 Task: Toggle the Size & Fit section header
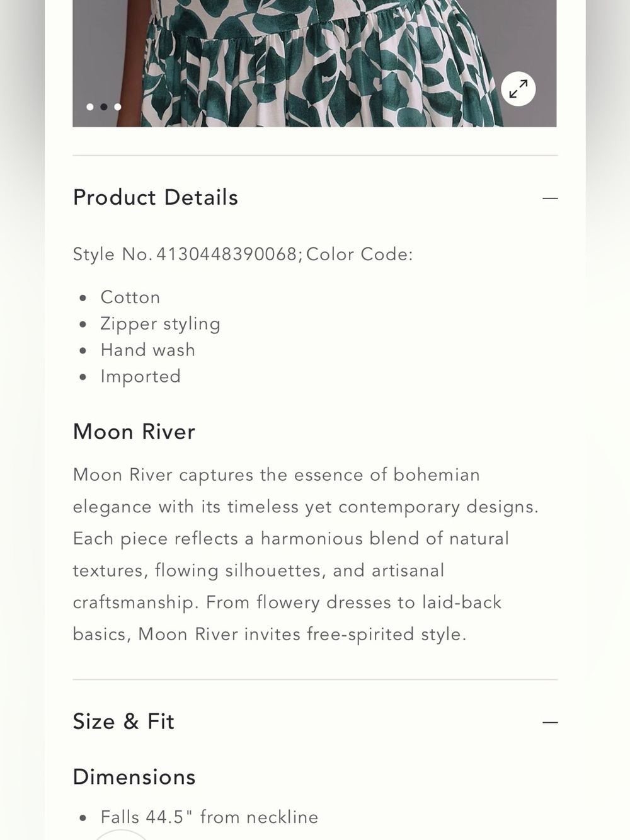pos(315,722)
